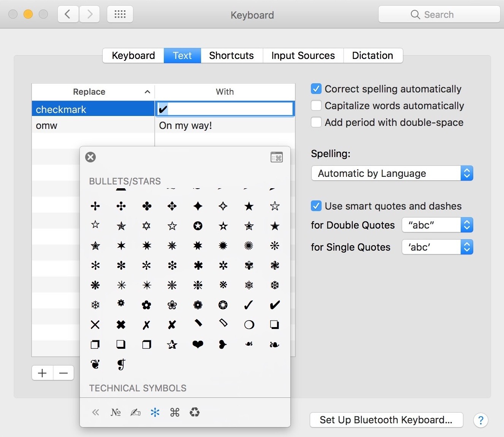Disable Correct spelling automatically
Viewport: 504px width, 437px height.
pyautogui.click(x=316, y=89)
